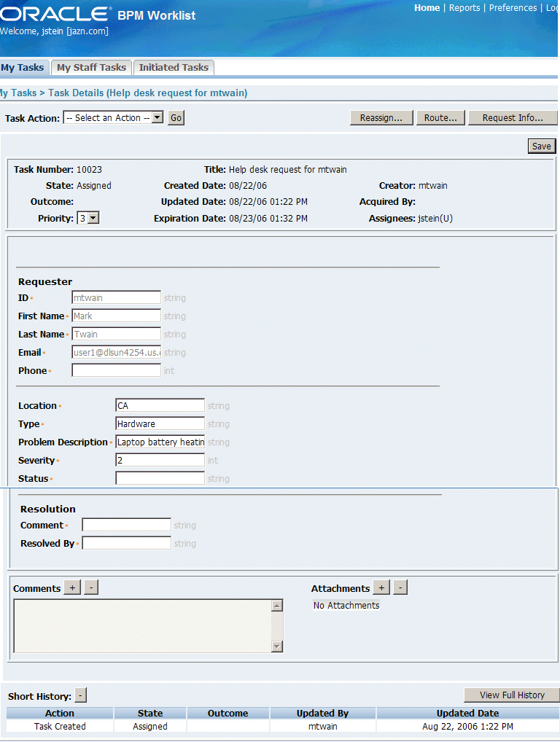Click the mtwain cell in history table
The image size is (560, 742).
(x=323, y=726)
